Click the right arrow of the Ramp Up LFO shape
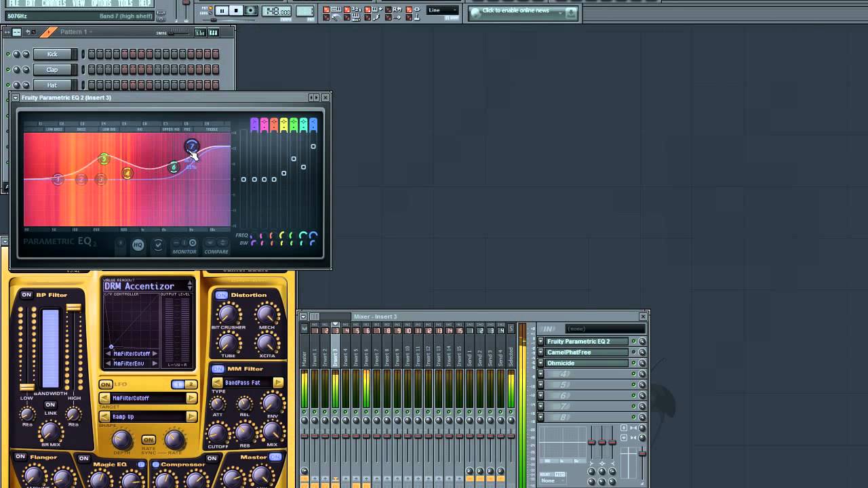This screenshot has width=868, height=488. pyautogui.click(x=191, y=416)
